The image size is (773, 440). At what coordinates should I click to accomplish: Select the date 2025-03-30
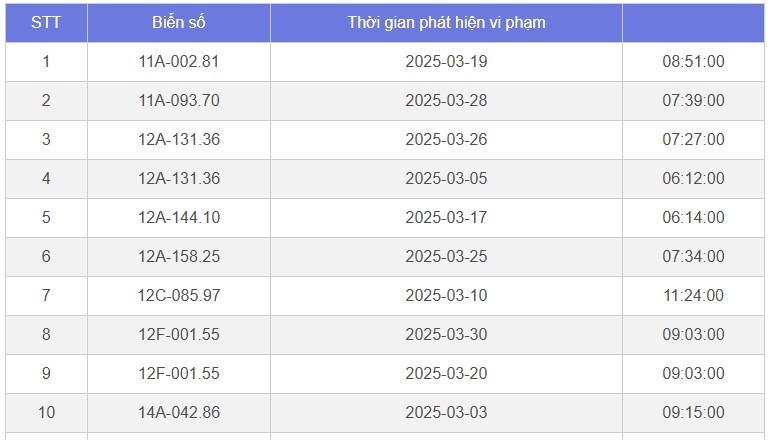pyautogui.click(x=446, y=335)
